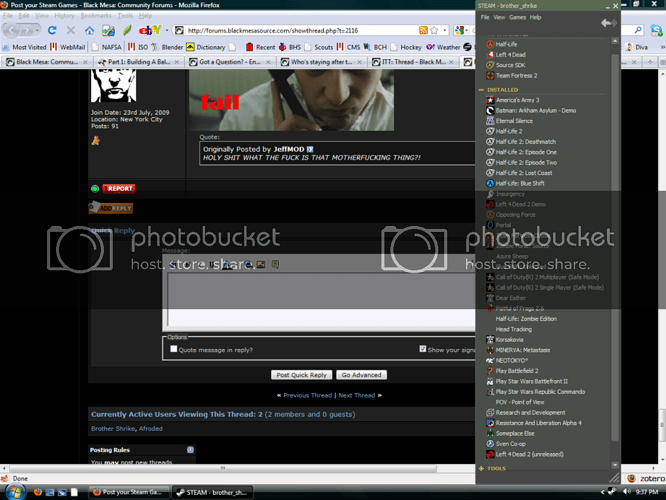Image resolution: width=666 pixels, height=500 pixels.
Task: Click Batman: Arkham Asylum Demo icon
Action: point(490,110)
